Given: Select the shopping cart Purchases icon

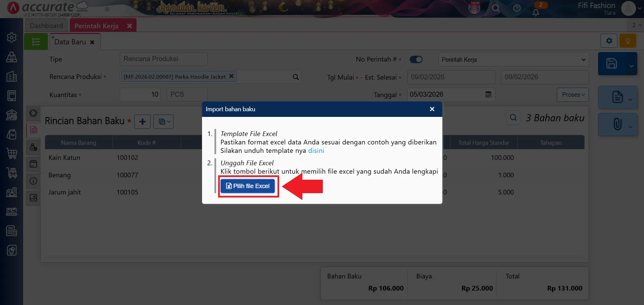Looking at the screenshot, I should [12, 154].
